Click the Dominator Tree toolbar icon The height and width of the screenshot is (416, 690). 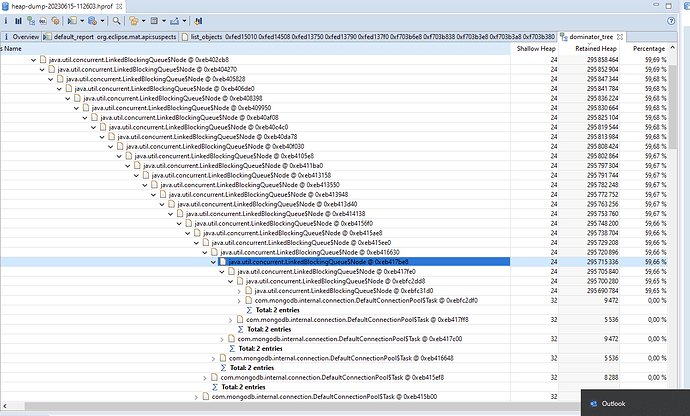tap(31, 20)
